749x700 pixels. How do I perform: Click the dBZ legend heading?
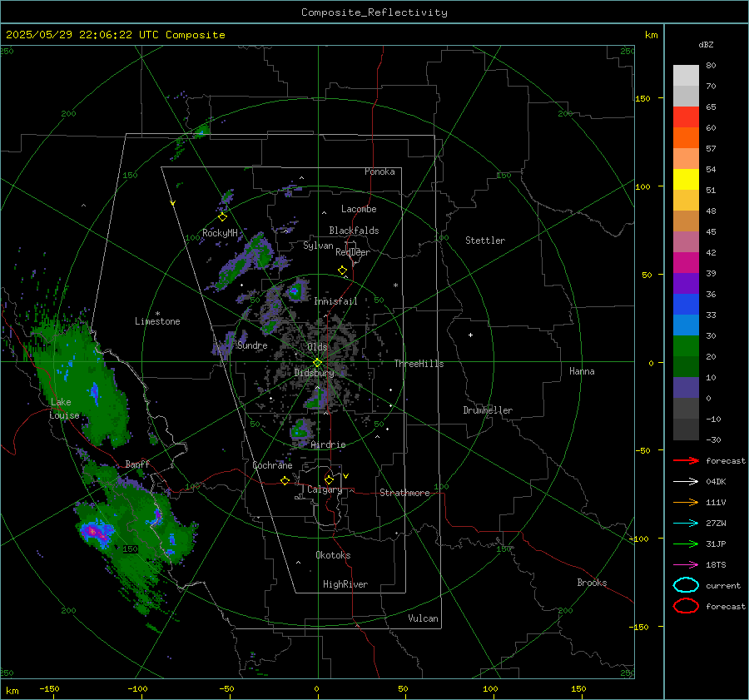(x=706, y=44)
